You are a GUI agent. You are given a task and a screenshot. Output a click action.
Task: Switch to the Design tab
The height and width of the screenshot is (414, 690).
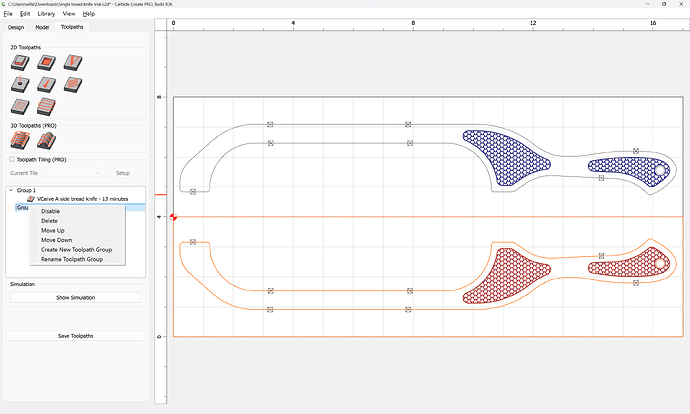click(x=14, y=27)
